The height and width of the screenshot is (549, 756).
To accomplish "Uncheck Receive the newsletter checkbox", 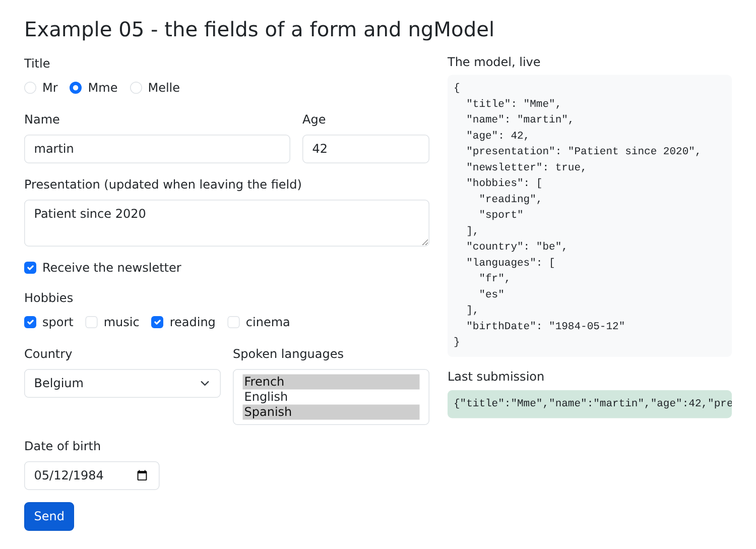I will click(x=30, y=268).
